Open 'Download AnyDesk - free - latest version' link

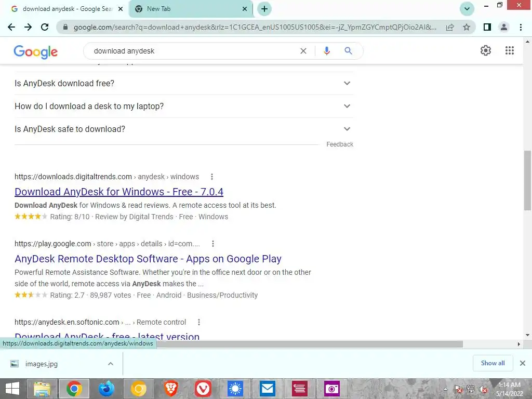click(107, 336)
